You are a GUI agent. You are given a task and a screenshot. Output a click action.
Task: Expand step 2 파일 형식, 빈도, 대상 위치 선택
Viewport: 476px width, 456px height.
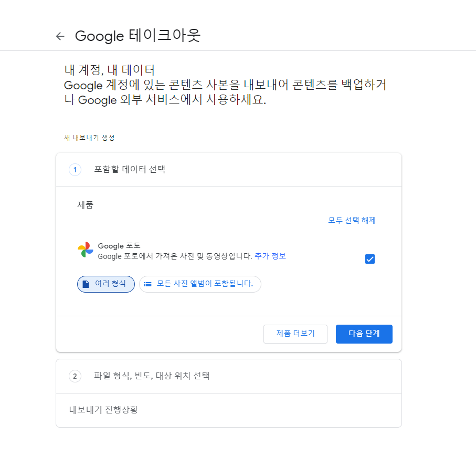coord(229,376)
